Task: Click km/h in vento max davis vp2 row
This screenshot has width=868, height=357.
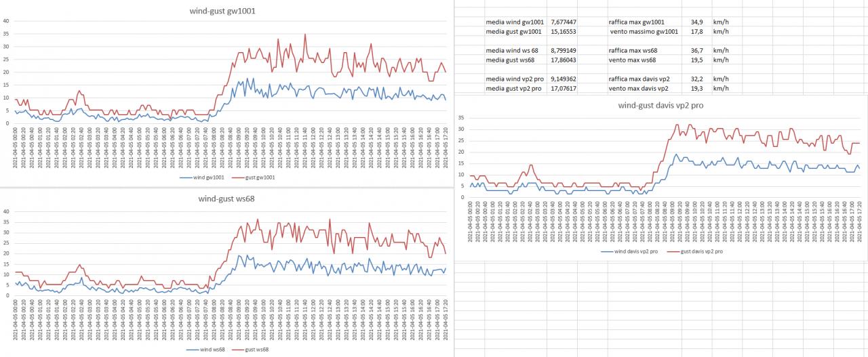Action: coord(721,88)
